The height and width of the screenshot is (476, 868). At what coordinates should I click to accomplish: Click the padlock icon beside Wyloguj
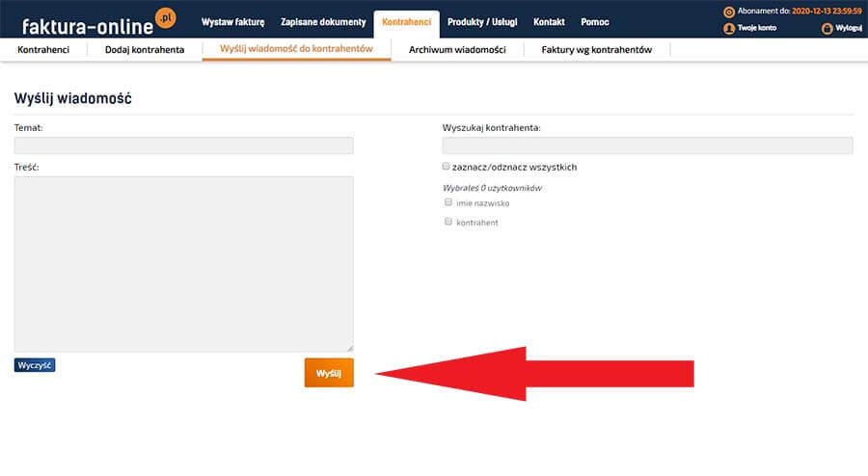click(827, 28)
